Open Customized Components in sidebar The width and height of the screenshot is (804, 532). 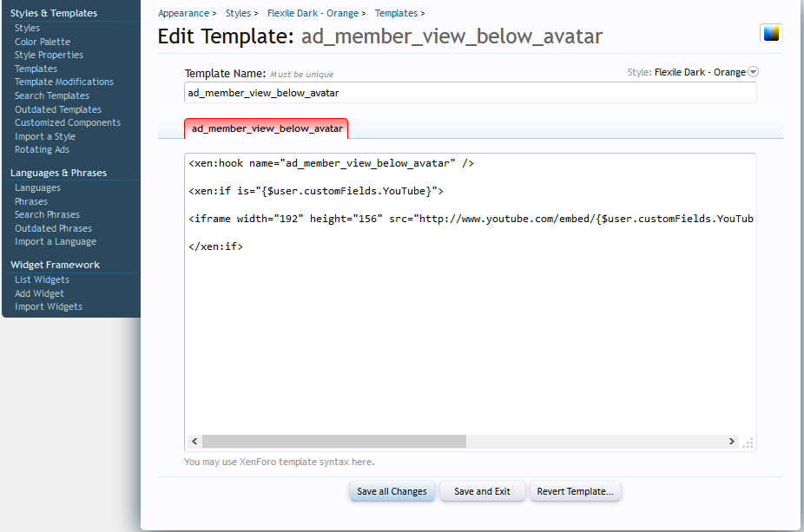coord(68,122)
